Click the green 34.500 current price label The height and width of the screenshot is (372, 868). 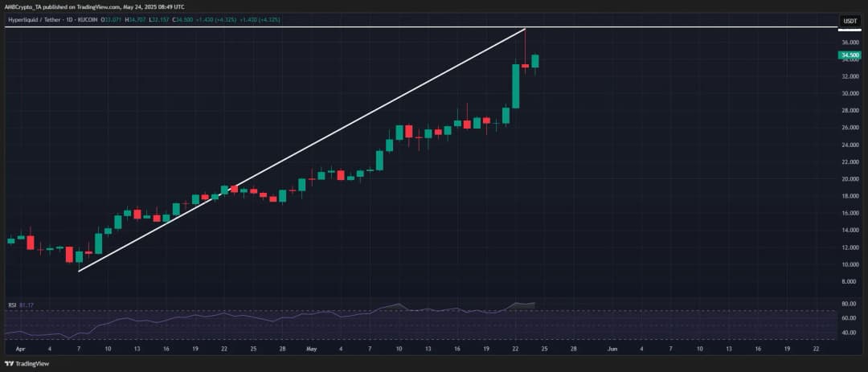point(850,55)
